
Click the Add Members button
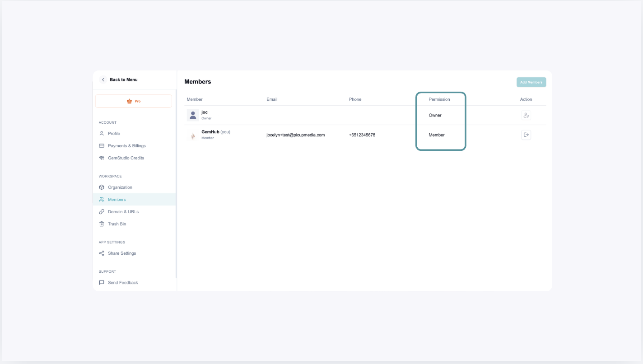pyautogui.click(x=531, y=82)
